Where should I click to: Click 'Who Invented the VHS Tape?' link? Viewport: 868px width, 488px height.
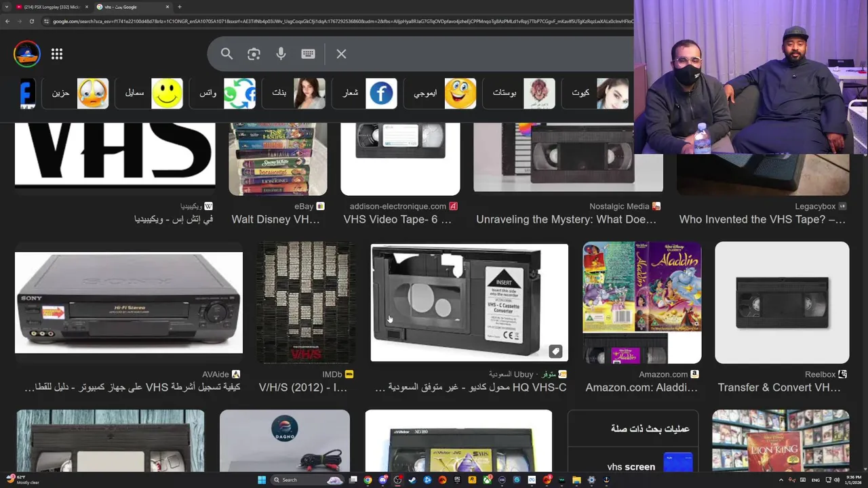click(x=762, y=219)
